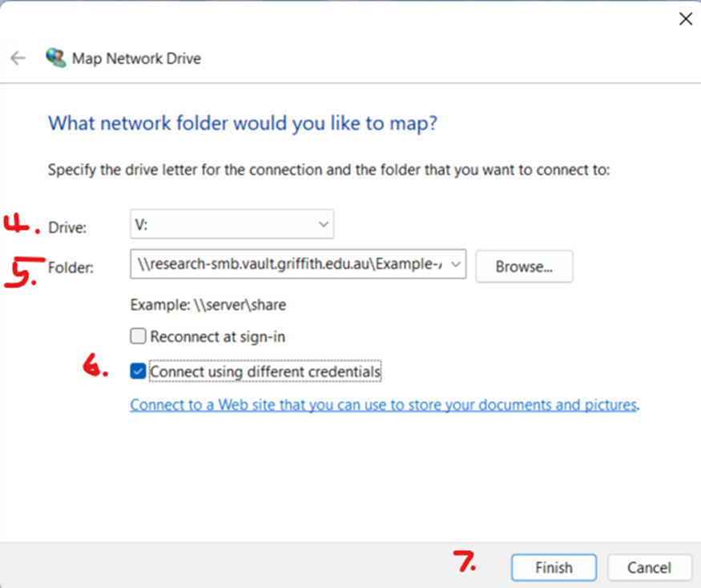Click Finish to map the drive
Viewport: 701px width, 588px height.
(553, 567)
